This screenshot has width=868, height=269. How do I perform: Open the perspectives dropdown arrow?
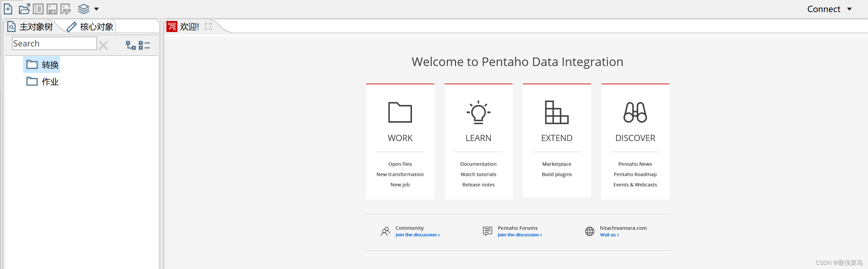96,9
